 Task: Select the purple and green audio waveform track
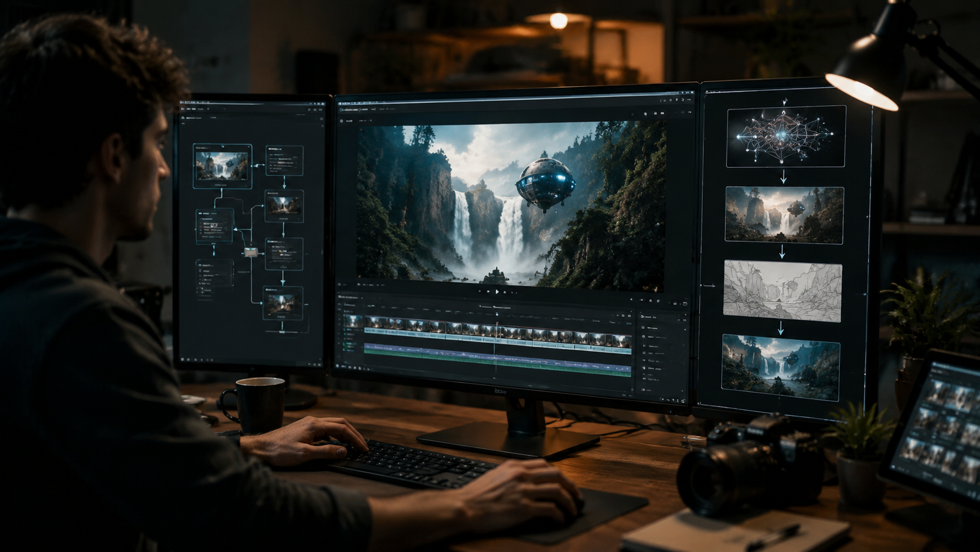point(498,360)
